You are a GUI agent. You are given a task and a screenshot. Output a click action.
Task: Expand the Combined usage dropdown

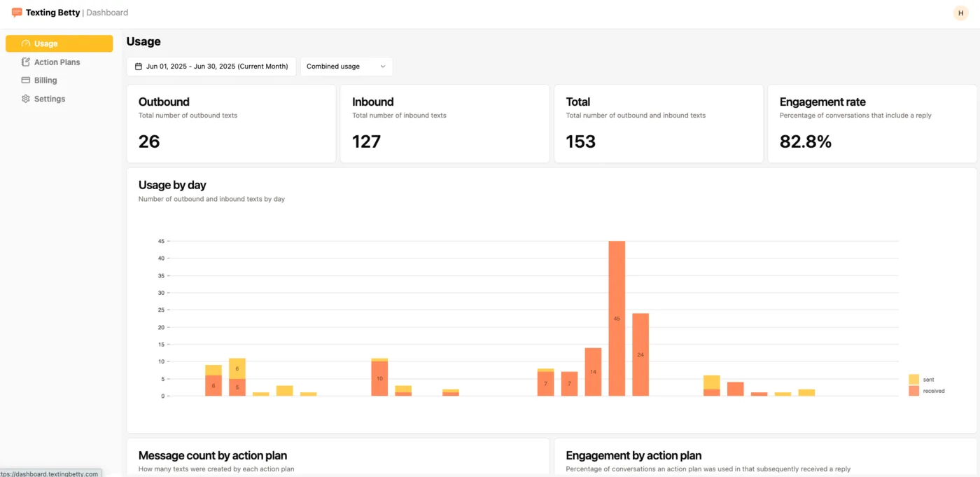pyautogui.click(x=346, y=67)
